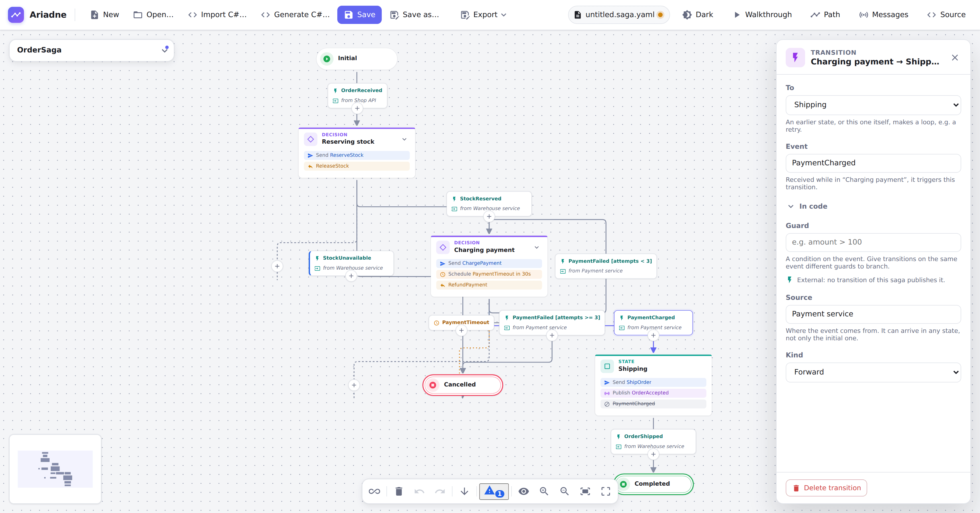The image size is (980, 513).
Task: Click Save as… button
Action: coord(415,15)
